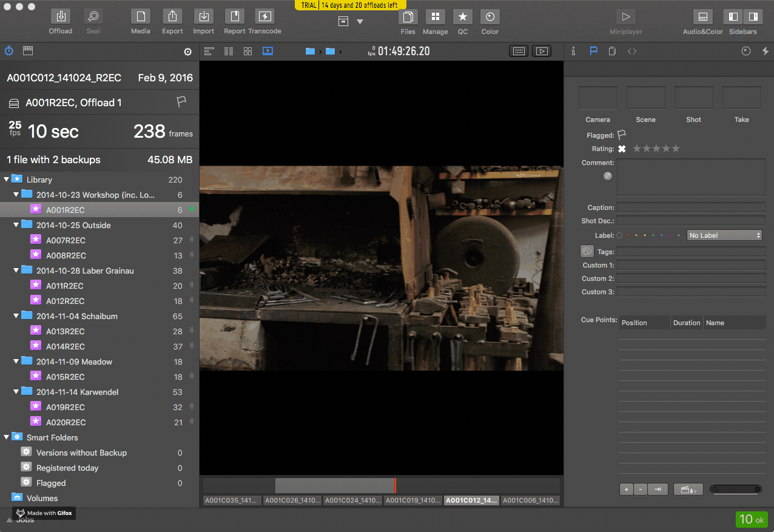Launch the Transcode tool

264,17
